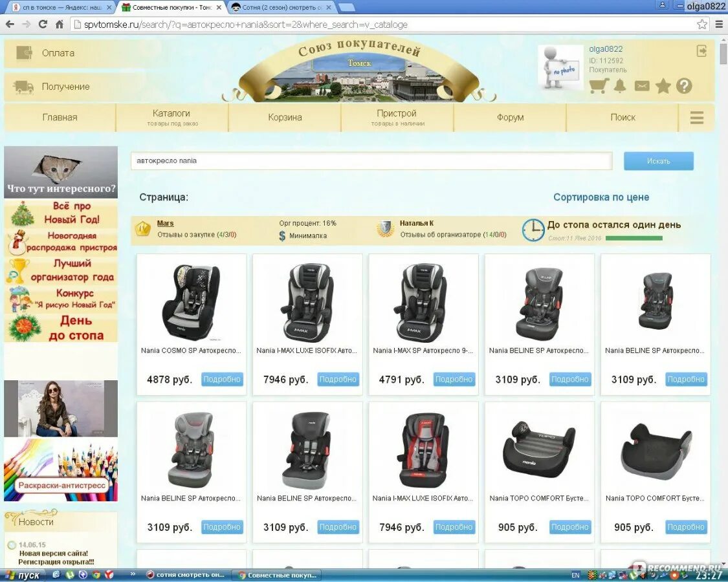The image size is (728, 582).
Task: Reload the page with the refresh icon
Action: tap(43, 24)
